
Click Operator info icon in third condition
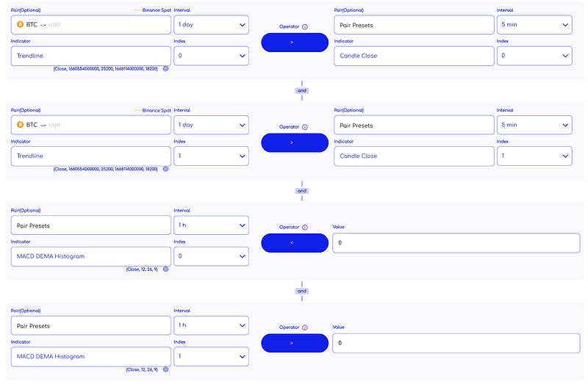tap(305, 228)
